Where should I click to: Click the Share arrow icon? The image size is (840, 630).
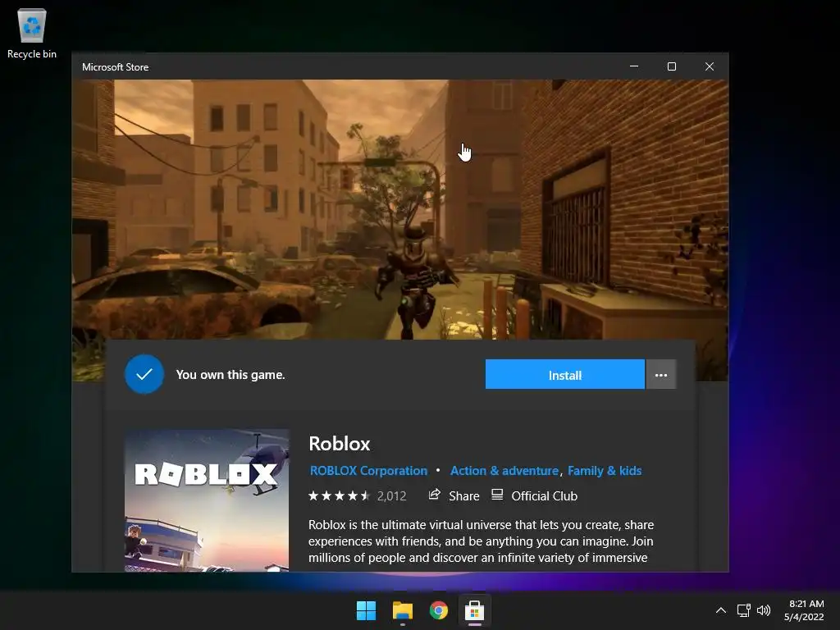point(435,495)
